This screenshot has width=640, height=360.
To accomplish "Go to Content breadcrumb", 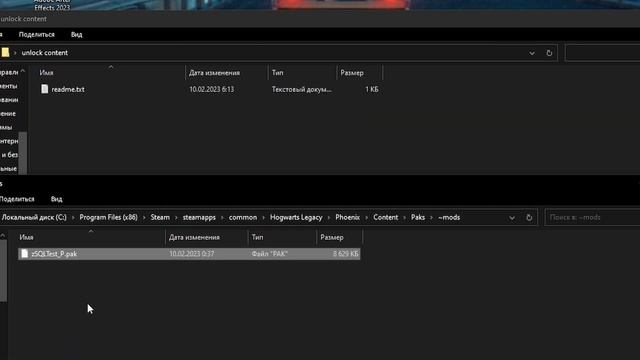I will pos(385,218).
